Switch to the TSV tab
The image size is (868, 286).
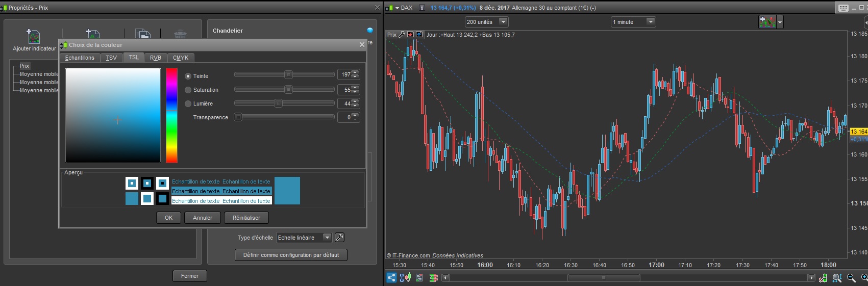[111, 58]
